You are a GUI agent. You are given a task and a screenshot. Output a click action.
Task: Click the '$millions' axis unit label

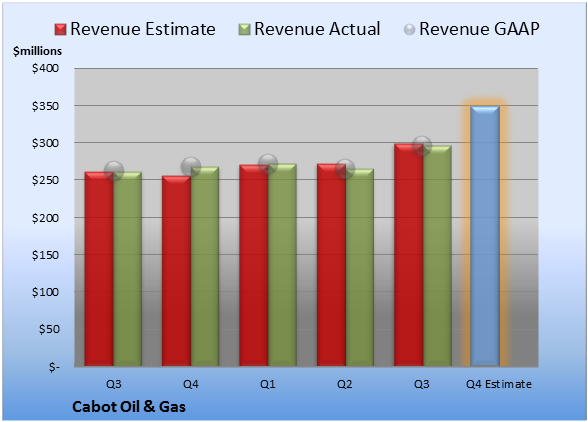click(x=38, y=51)
